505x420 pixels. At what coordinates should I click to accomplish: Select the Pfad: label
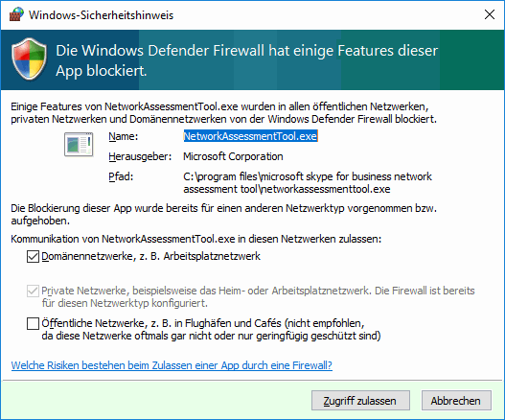121,177
